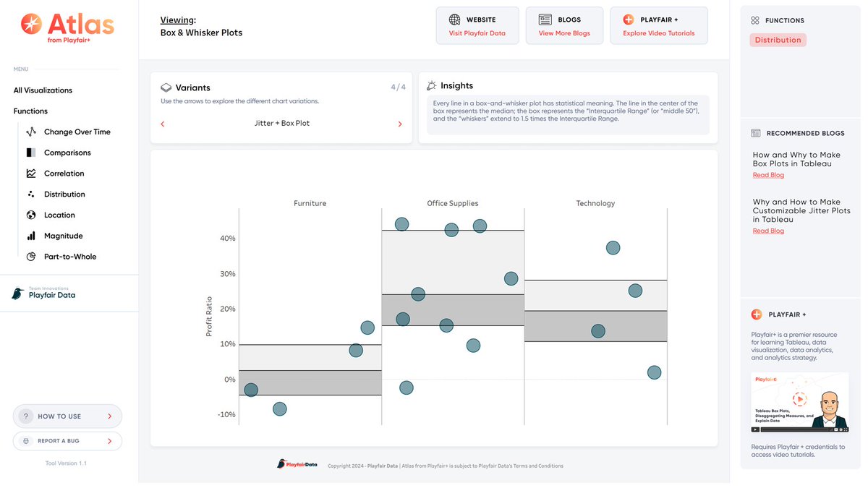
Task: Open Report A Bug chevron arrow
Action: [109, 441]
